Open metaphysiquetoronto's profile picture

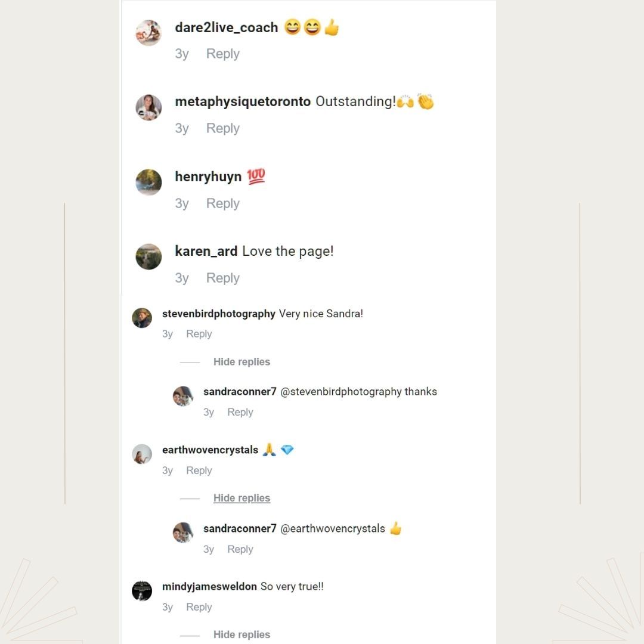[x=148, y=107]
